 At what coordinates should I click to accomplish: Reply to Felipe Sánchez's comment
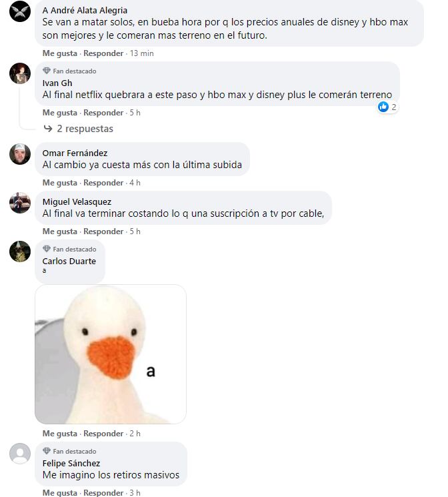click(103, 493)
